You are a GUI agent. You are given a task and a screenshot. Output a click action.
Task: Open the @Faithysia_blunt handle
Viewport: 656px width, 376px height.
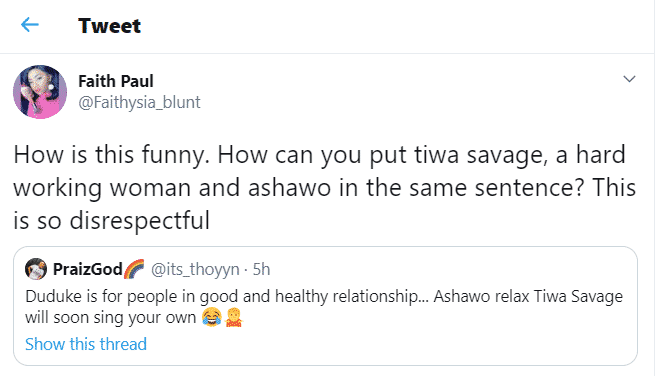tap(139, 102)
